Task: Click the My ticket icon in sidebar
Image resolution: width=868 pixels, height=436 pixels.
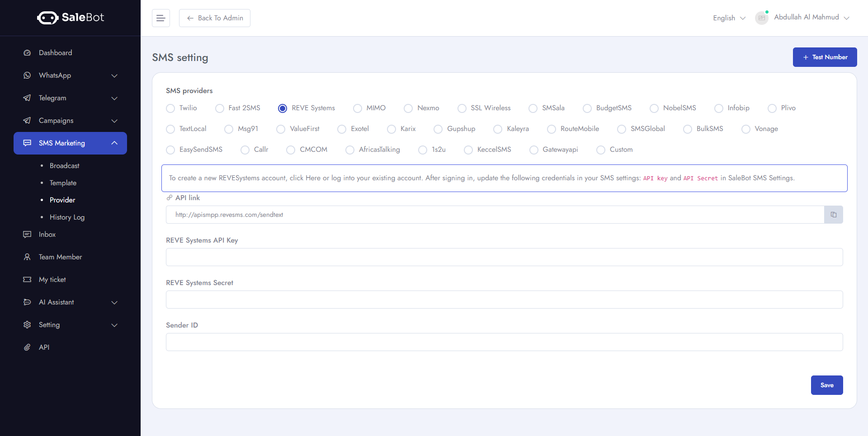Action: tap(27, 280)
